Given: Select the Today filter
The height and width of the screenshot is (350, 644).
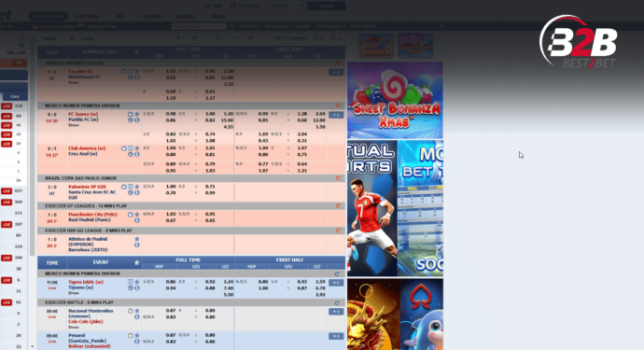Looking at the screenshot, I should [49, 38].
